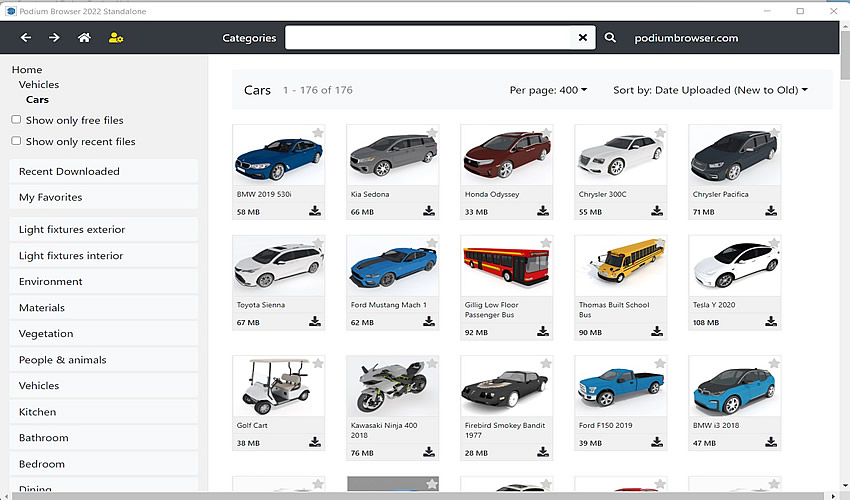Clear the search box with the X icon
This screenshot has height=500, width=850.
click(x=583, y=37)
